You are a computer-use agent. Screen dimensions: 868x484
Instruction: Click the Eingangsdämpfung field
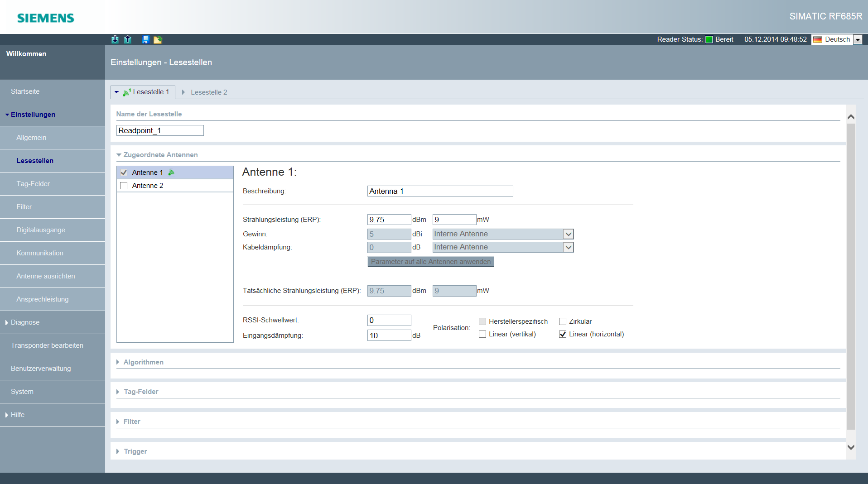tap(389, 335)
